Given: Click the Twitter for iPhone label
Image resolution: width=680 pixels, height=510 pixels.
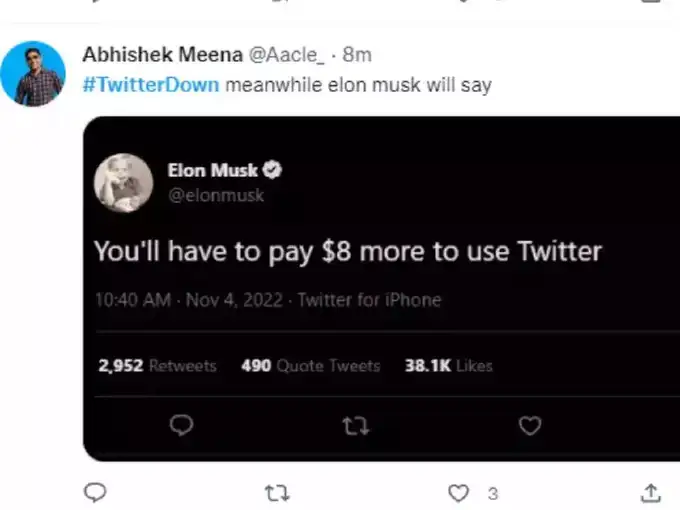Looking at the screenshot, I should coord(369,300).
